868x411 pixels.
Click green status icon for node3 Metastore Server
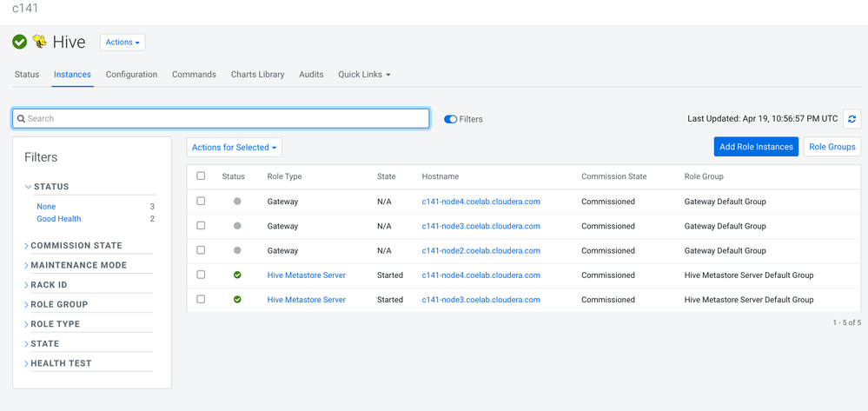coord(237,300)
